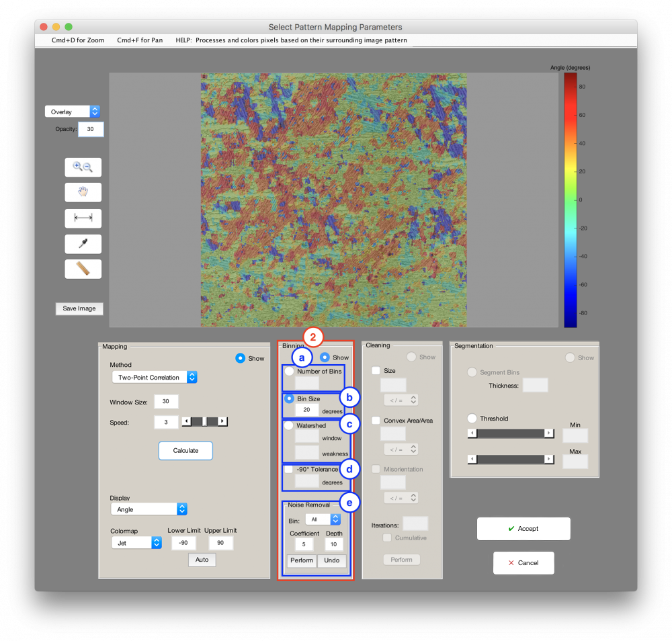This screenshot has height=641, width=672.
Task: Click the Iterations input field
Action: pyautogui.click(x=415, y=523)
